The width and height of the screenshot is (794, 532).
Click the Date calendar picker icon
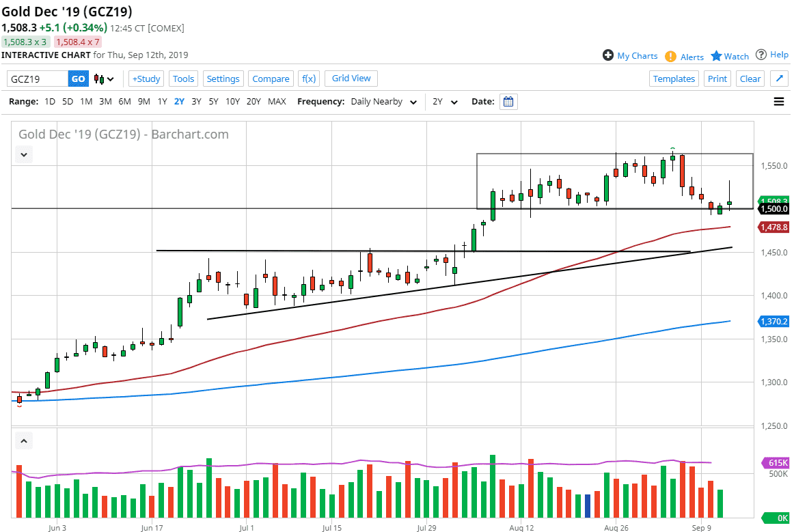tap(508, 102)
